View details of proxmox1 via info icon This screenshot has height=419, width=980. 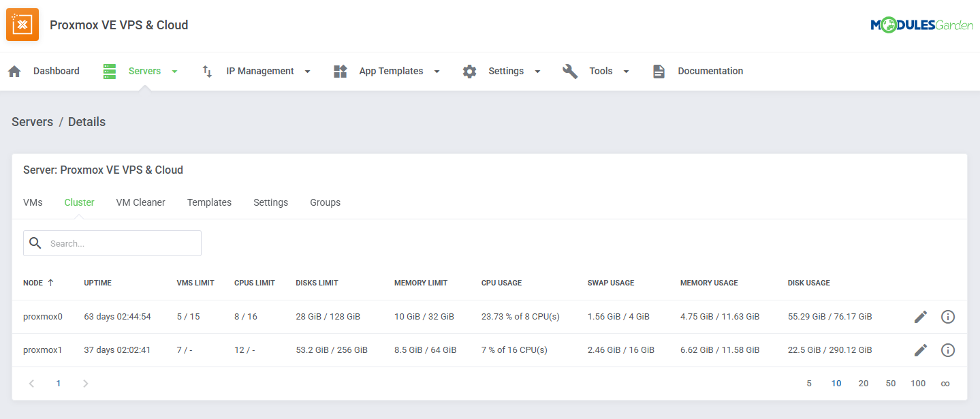tap(947, 350)
